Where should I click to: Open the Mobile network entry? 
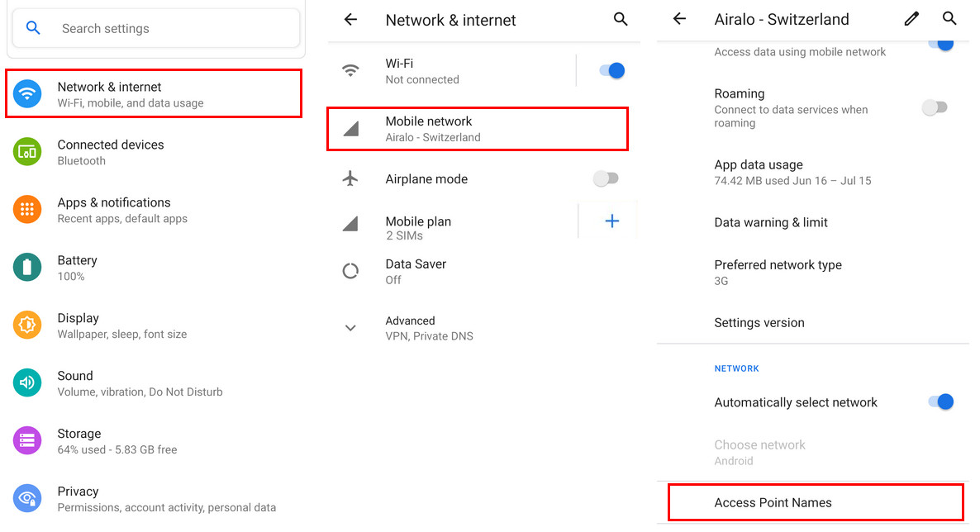[478, 128]
